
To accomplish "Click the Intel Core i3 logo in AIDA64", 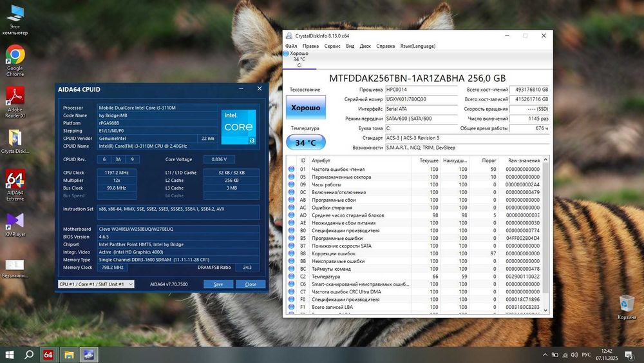I will click(239, 127).
